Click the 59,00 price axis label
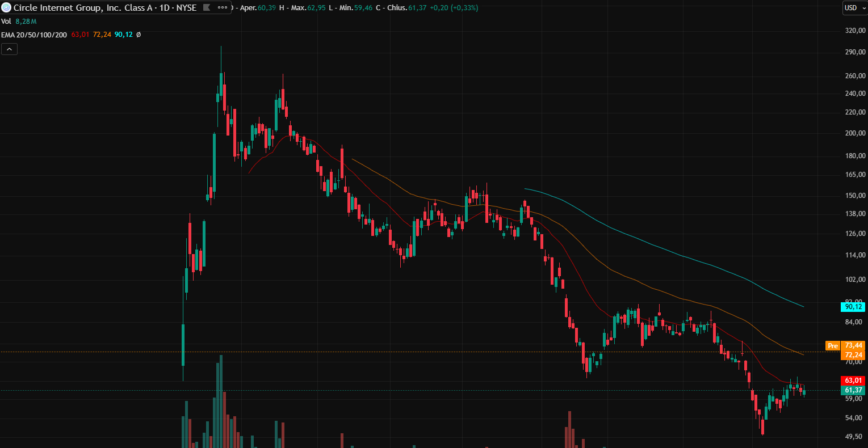This screenshot has width=868, height=448. pos(855,399)
